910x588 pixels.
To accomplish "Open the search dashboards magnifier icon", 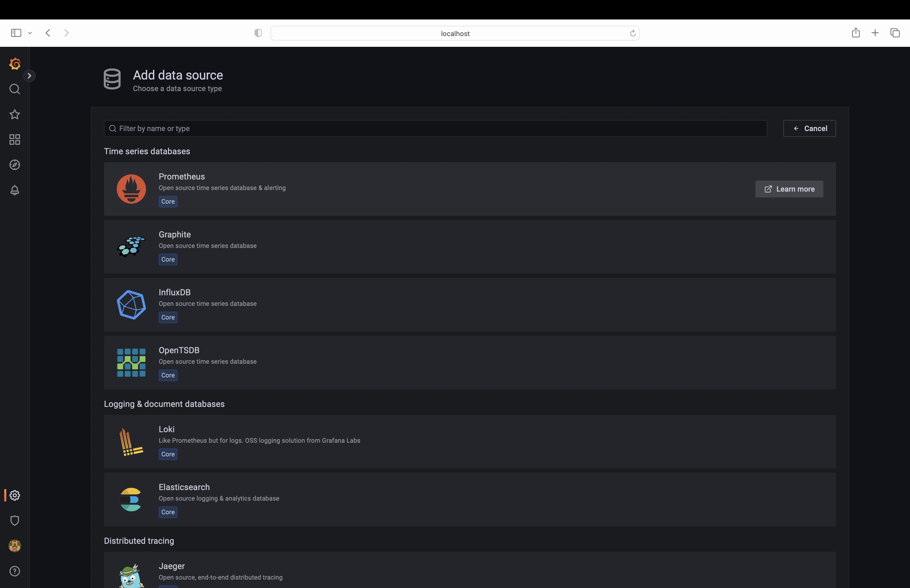I will (14, 89).
